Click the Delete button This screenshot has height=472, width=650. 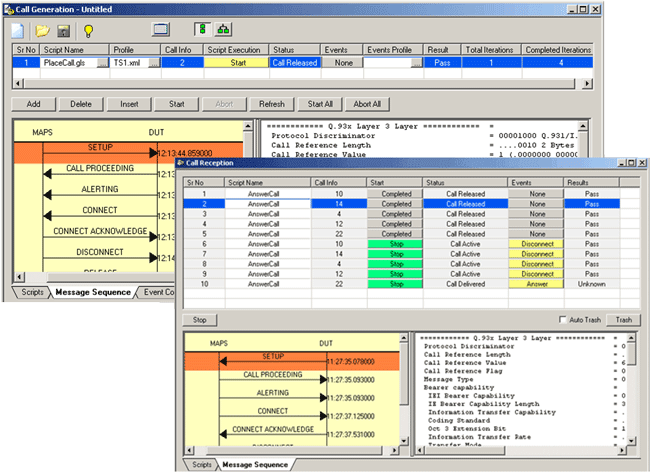(x=81, y=104)
